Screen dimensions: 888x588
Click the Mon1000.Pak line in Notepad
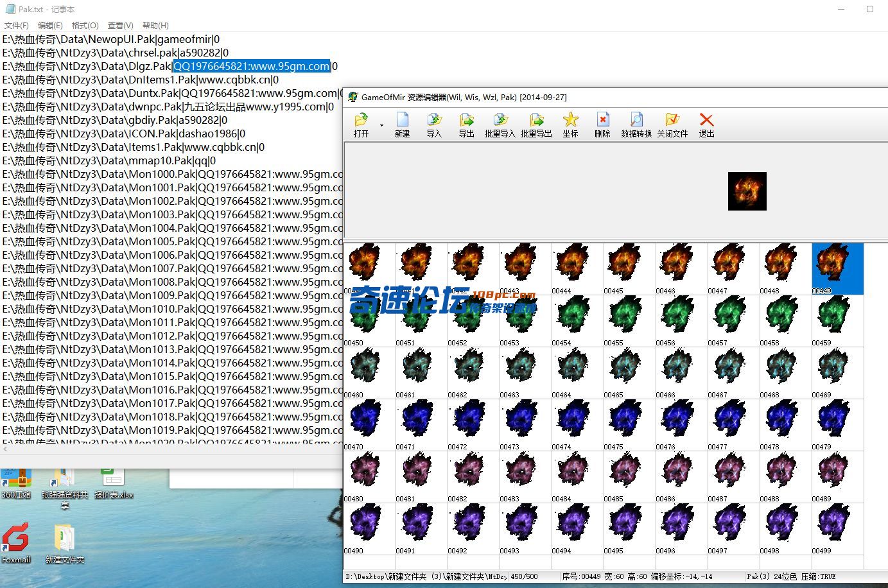(172, 174)
